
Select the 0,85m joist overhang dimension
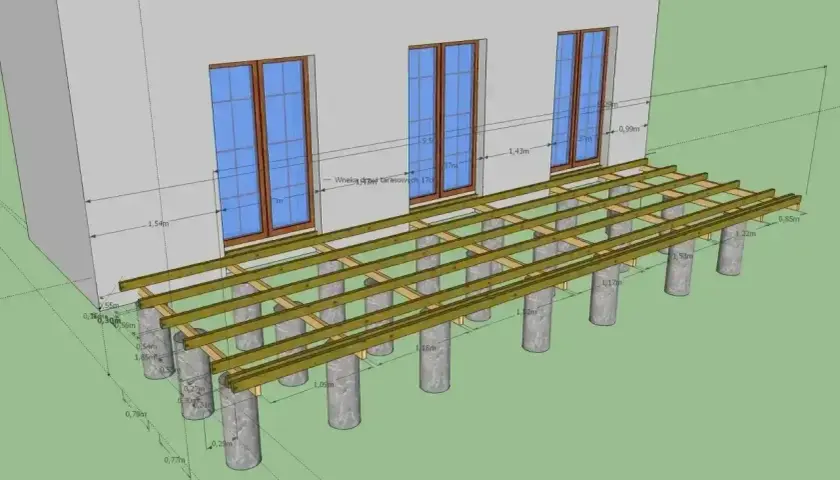click(789, 219)
